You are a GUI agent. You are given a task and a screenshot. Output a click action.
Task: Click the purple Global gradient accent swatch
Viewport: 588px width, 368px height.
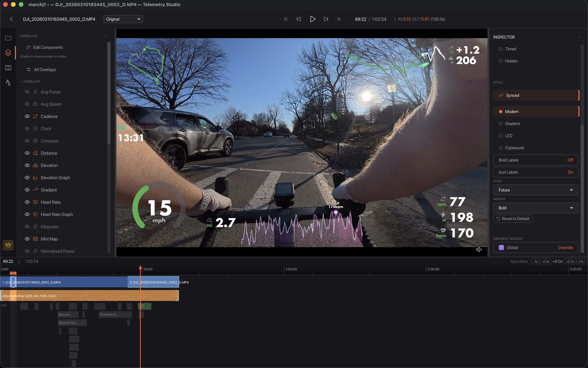pyautogui.click(x=501, y=247)
